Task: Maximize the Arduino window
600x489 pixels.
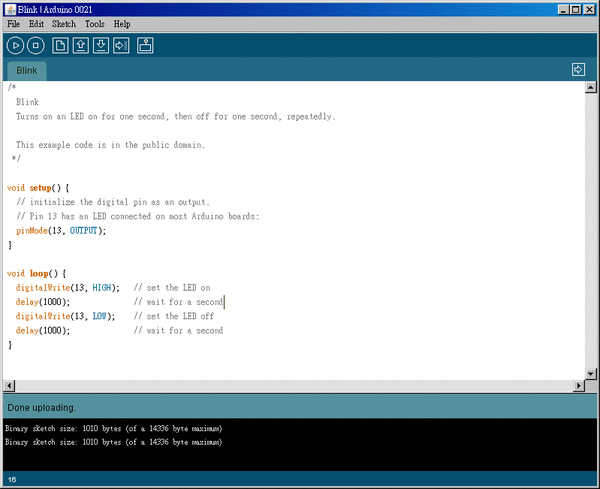Action: click(x=576, y=9)
